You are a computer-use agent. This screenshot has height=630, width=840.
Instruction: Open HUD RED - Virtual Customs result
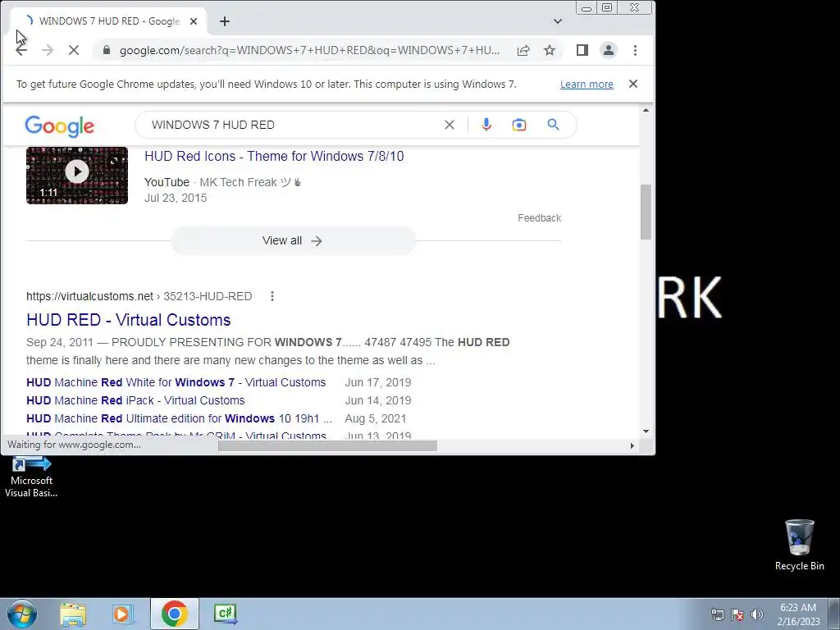(129, 320)
